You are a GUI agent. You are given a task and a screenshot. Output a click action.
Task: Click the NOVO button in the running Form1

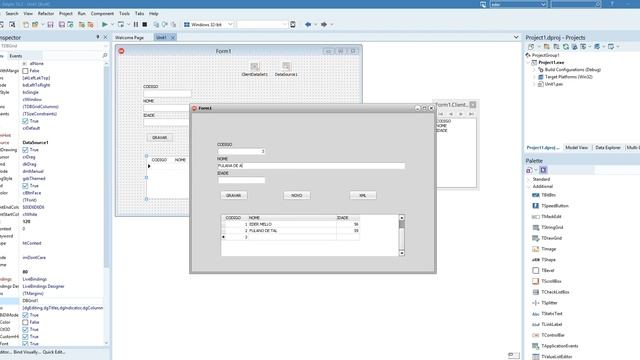pos(297,196)
